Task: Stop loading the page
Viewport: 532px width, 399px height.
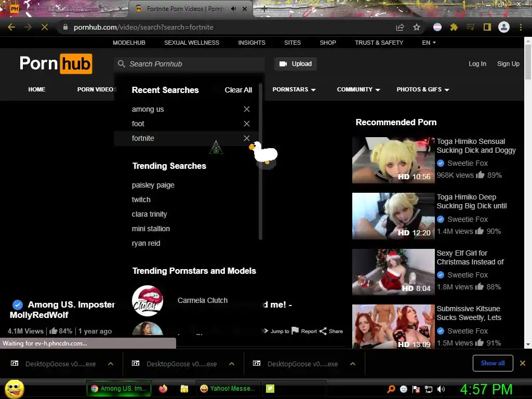Action: pyautogui.click(x=45, y=27)
